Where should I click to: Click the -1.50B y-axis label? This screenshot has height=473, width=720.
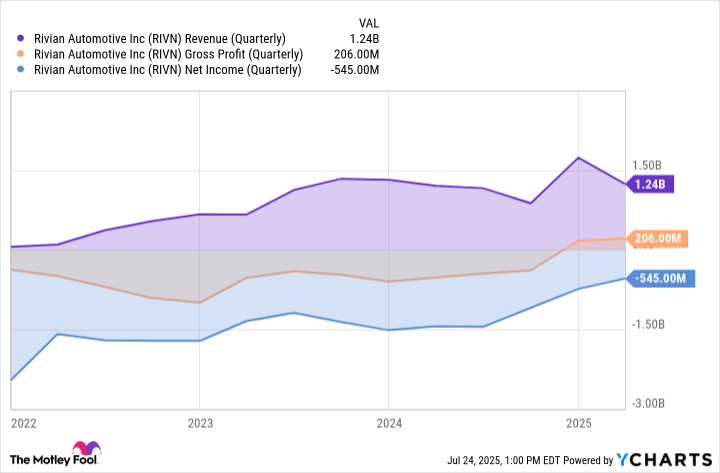(648, 324)
